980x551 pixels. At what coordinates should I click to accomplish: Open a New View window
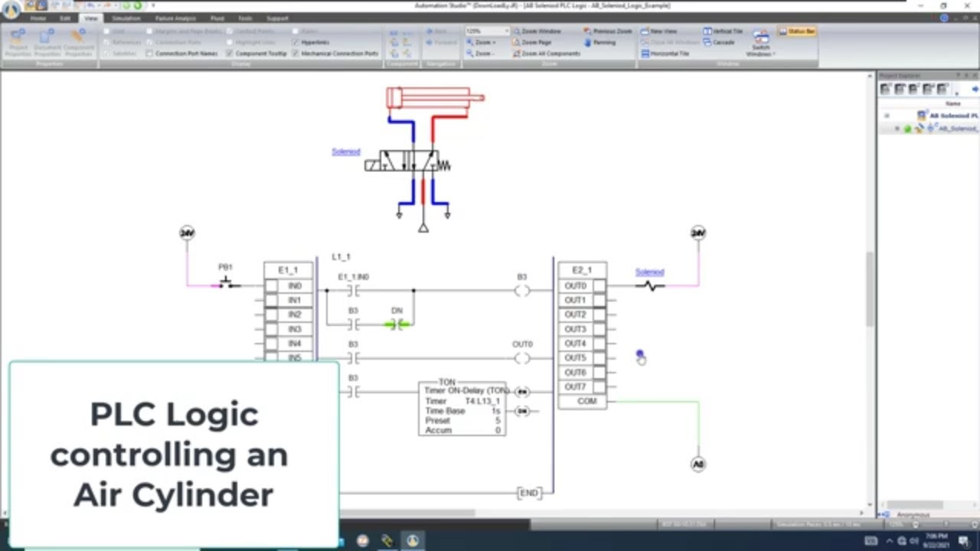(x=658, y=31)
